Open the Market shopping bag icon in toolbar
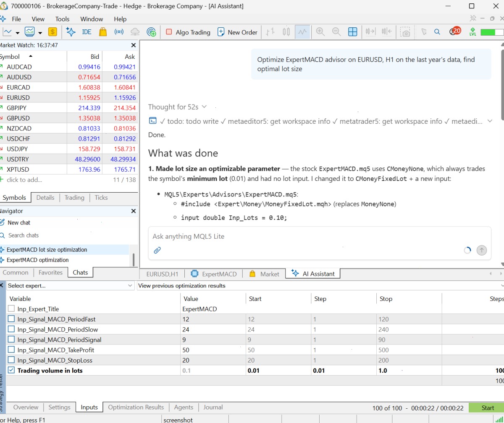 tap(102, 32)
